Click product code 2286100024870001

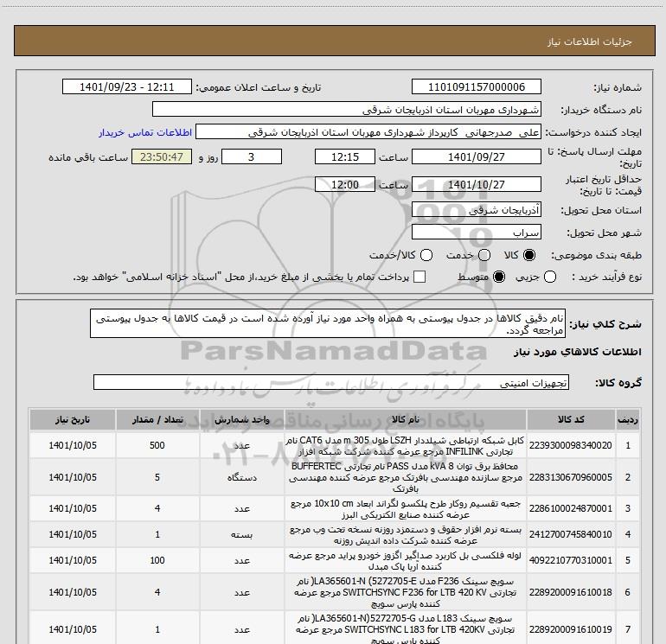[x=571, y=508]
